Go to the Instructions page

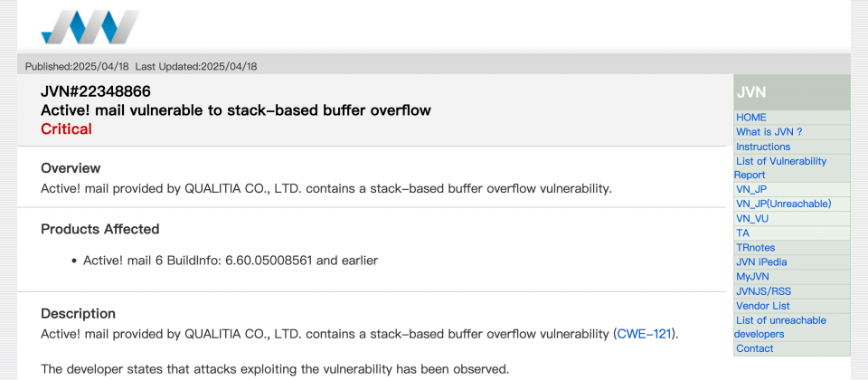pyautogui.click(x=763, y=147)
